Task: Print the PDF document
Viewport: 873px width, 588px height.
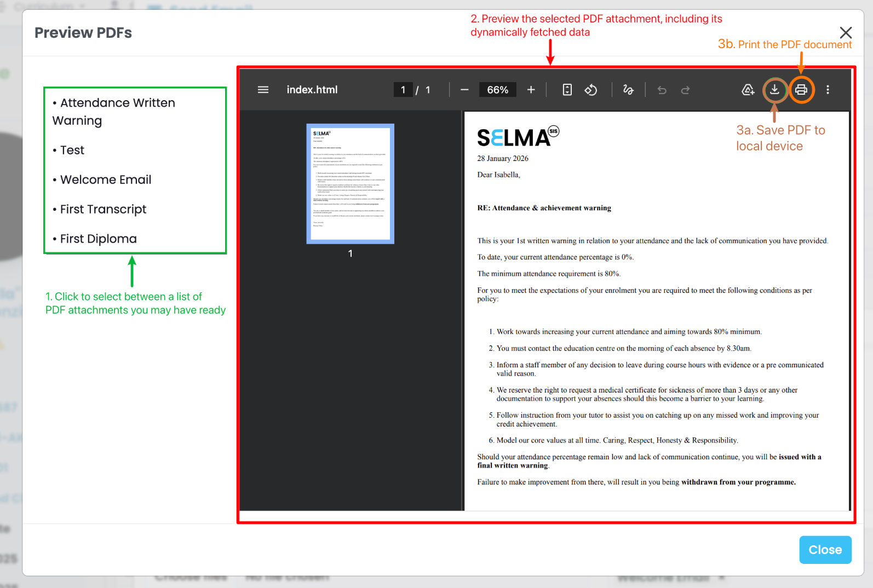Action: pyautogui.click(x=801, y=90)
